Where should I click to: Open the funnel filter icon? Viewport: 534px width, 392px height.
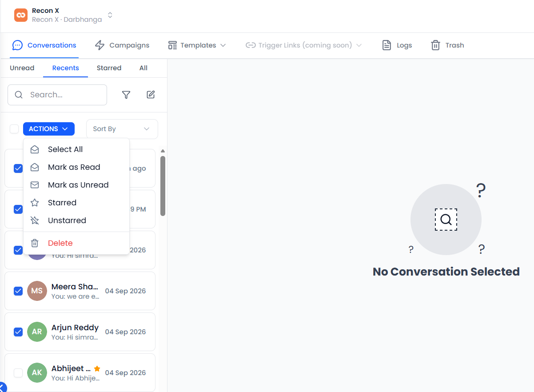tap(126, 95)
